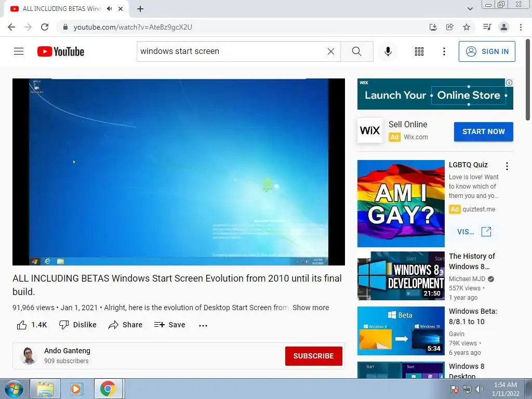The height and width of the screenshot is (399, 532).
Task: Open the Windows 8 Desktop video thumbnail
Action: (401, 370)
